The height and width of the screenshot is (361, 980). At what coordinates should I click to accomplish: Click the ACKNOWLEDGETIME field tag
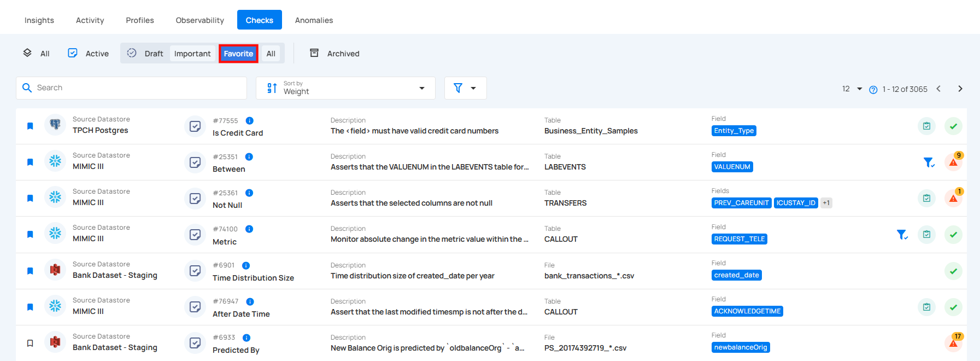tap(747, 311)
